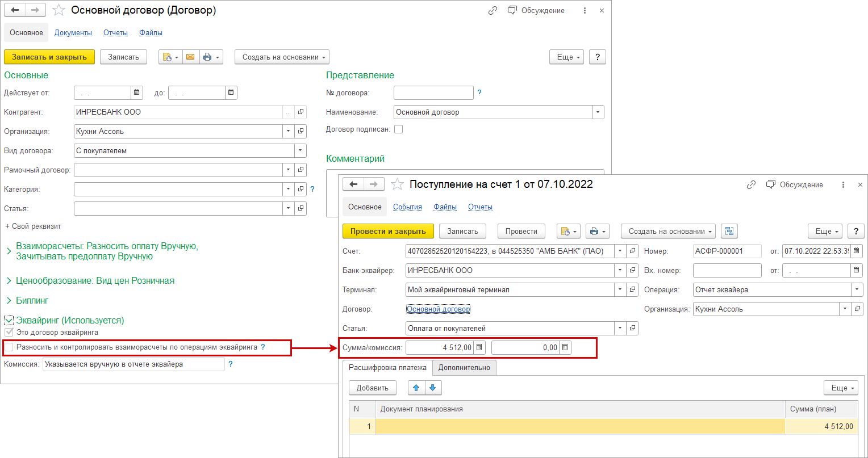Viewport: 868px width, 458px height.
Task: Open calculator for commission 0,00
Action: [565, 347]
